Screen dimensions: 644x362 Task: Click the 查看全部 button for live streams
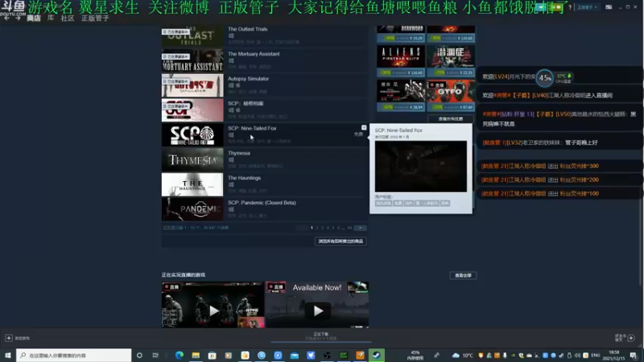tap(463, 275)
